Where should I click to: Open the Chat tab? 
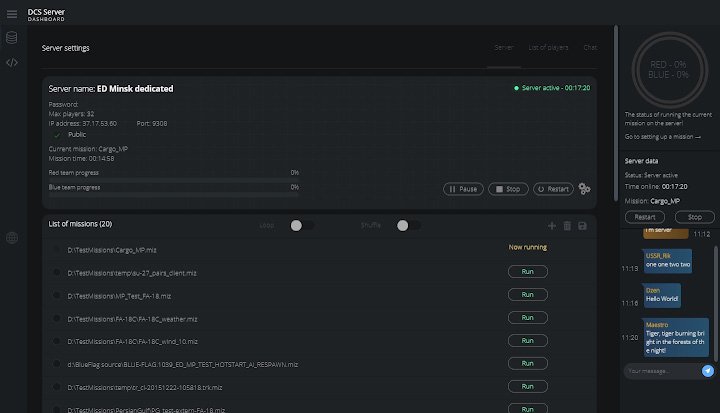click(590, 47)
